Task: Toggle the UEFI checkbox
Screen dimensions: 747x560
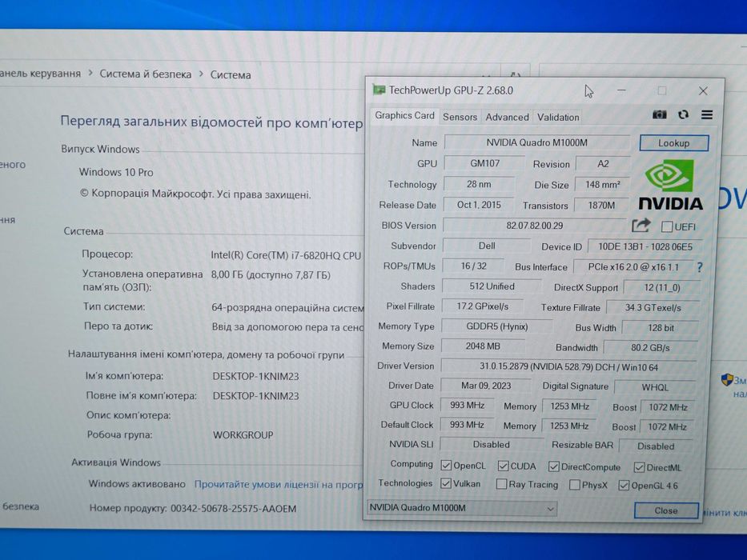Action: tap(667, 226)
